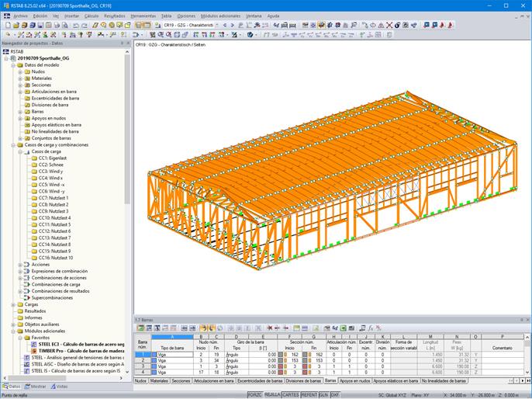Viewport: 532px width, 399px height.
Task: Toggle the table display button in toolbar
Action: pyautogui.click(x=147, y=25)
